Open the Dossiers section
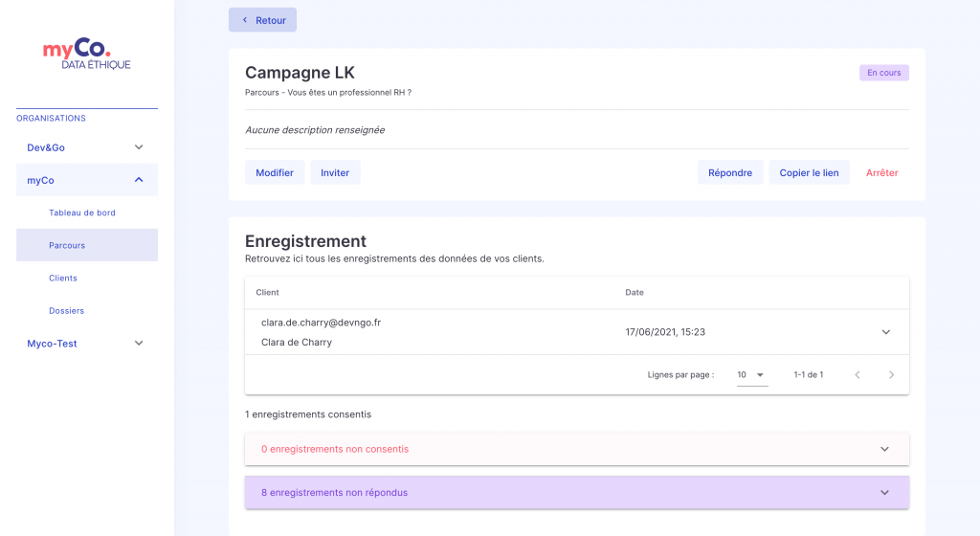The height and width of the screenshot is (536, 980). click(x=66, y=310)
